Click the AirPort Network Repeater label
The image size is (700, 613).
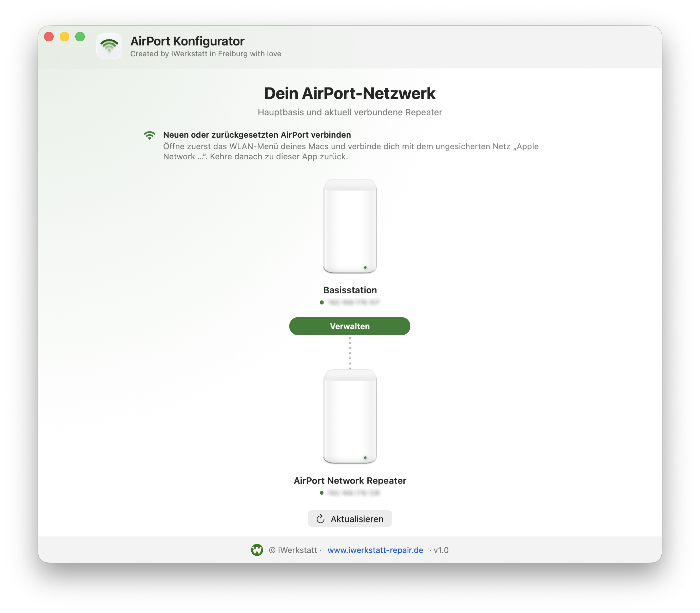point(350,480)
